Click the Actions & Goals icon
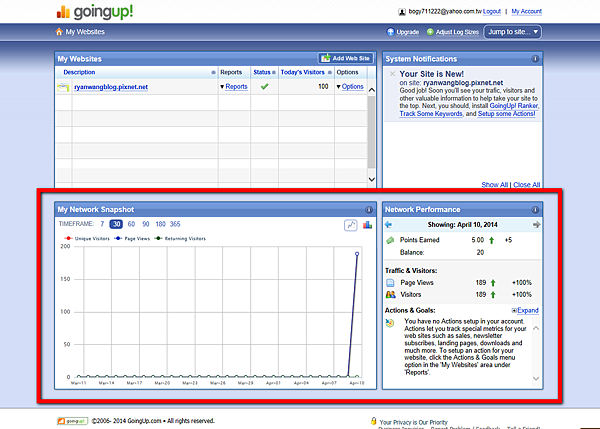 [x=390, y=323]
